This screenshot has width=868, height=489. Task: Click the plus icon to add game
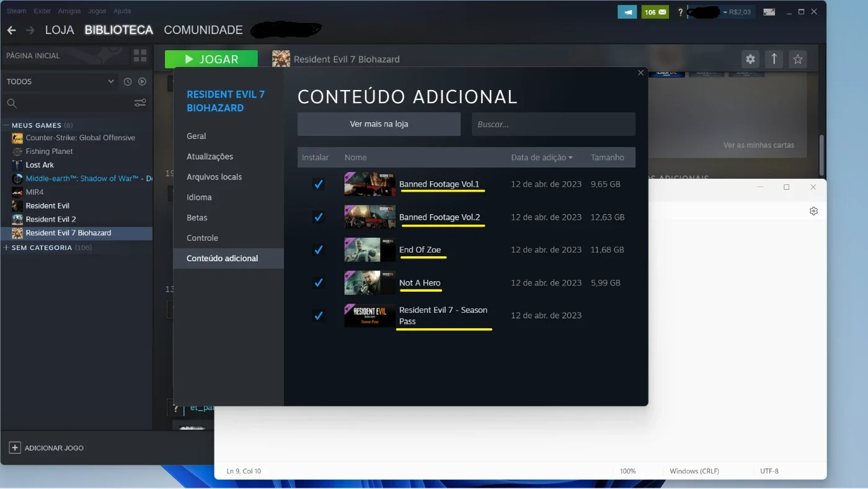(15, 447)
